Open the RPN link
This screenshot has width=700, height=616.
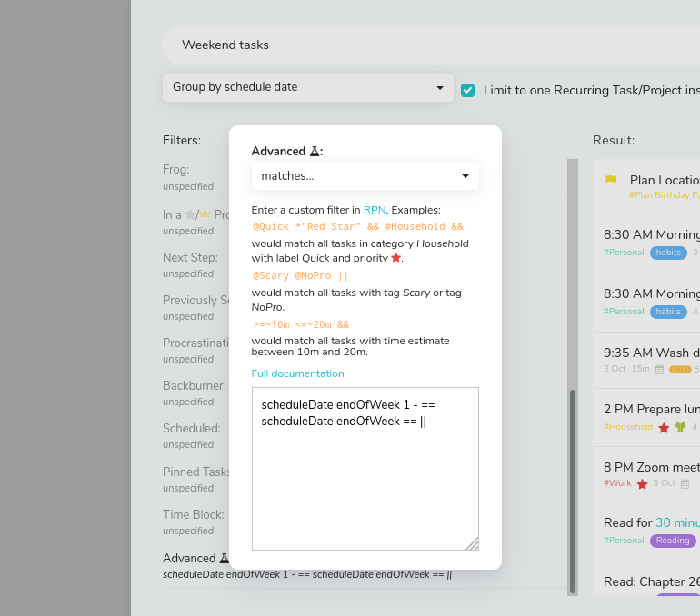(375, 210)
